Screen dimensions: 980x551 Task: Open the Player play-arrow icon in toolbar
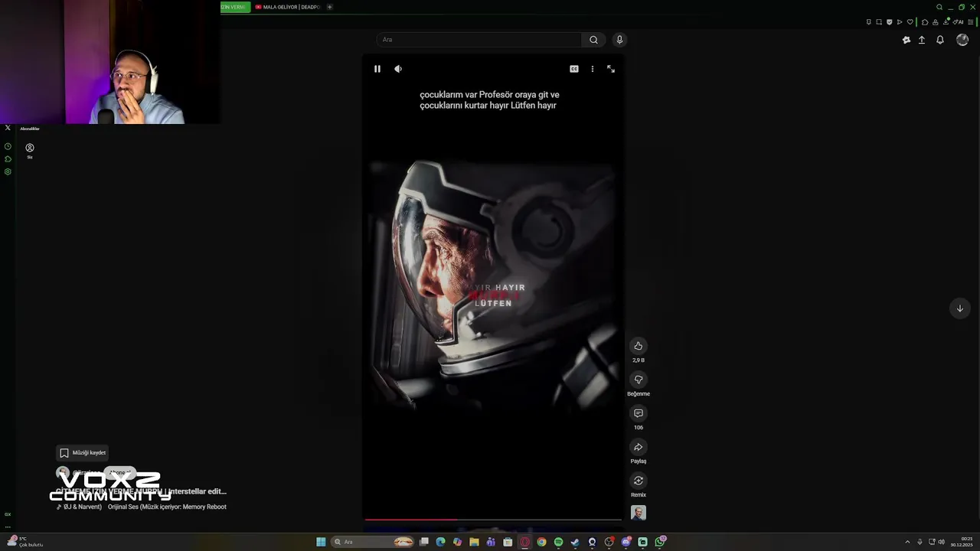[900, 21]
